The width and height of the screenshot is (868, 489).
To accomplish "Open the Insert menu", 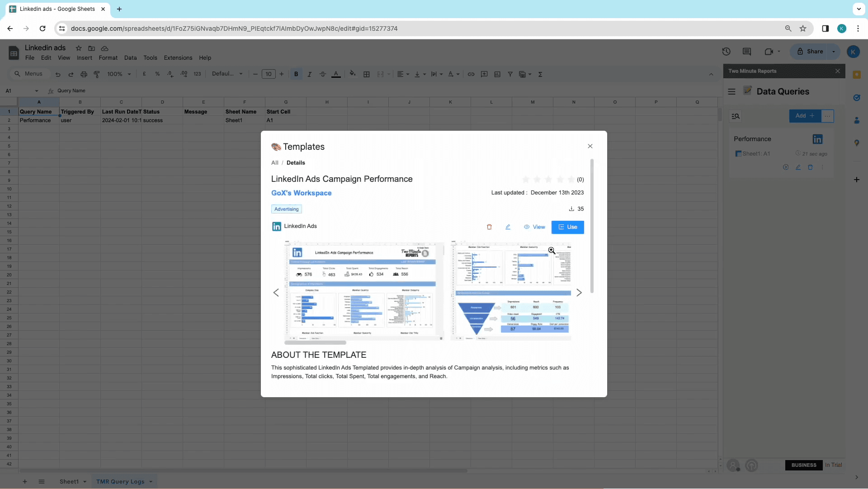I will tap(85, 58).
